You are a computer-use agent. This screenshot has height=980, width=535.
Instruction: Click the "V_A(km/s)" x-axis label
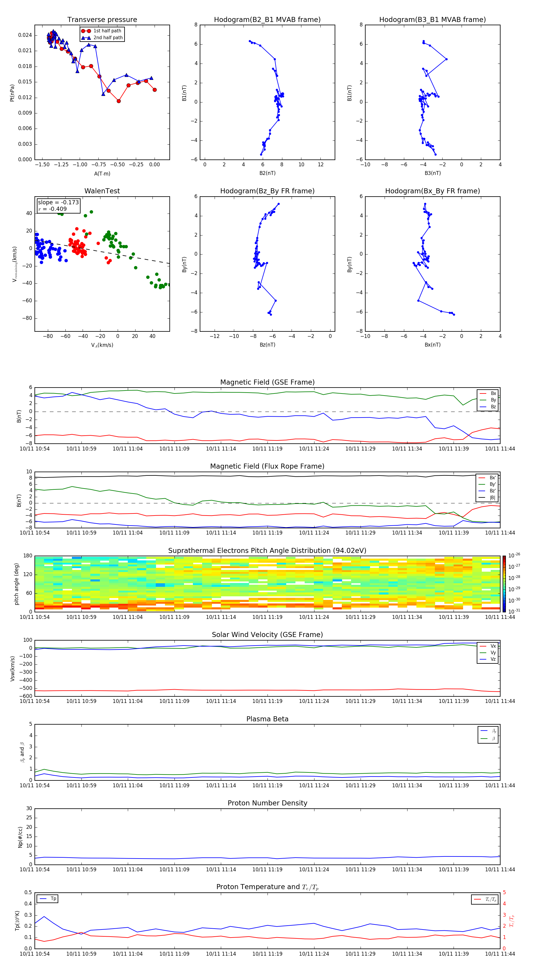pyautogui.click(x=102, y=345)
